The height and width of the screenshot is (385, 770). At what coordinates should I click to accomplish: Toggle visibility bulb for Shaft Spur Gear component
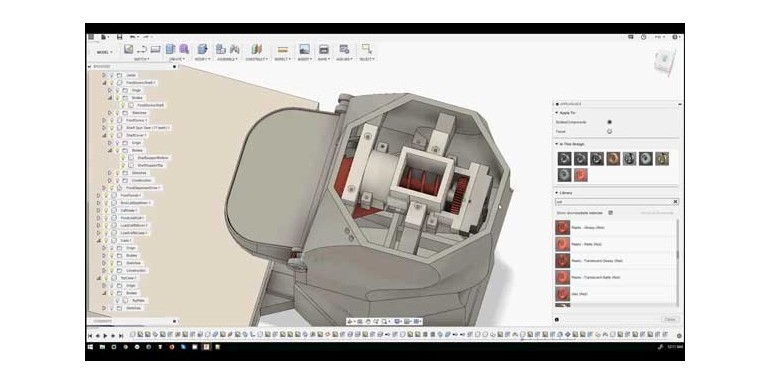point(111,128)
